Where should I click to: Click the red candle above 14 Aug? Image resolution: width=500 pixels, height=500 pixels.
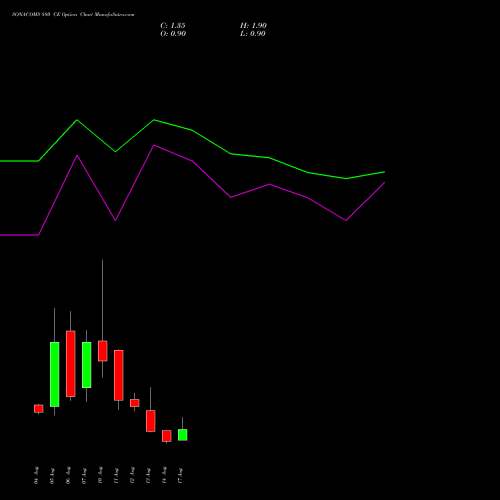pyautogui.click(x=167, y=436)
